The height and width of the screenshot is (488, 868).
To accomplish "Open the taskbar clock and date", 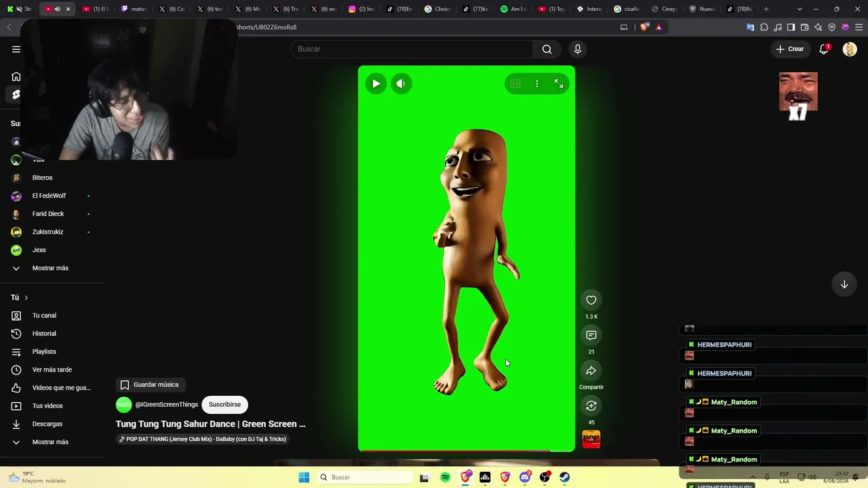I will [835, 477].
